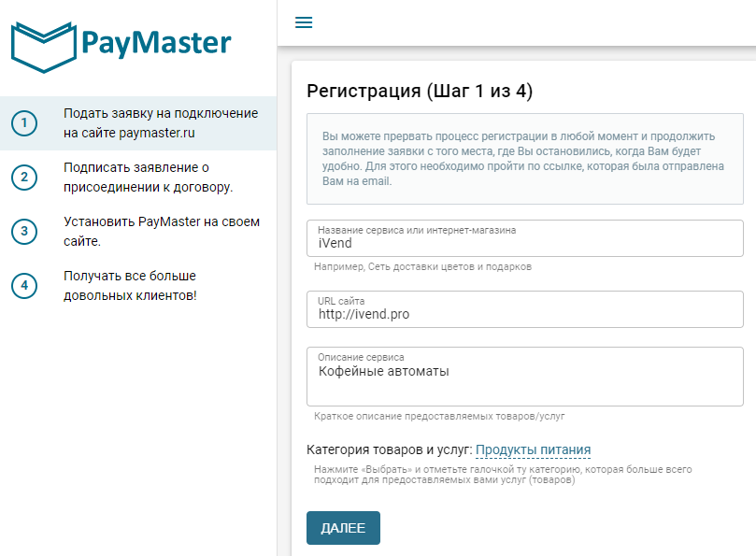Viewport: 756px width, 556px height.
Task: Open the hamburger menu icon
Action: 304,22
